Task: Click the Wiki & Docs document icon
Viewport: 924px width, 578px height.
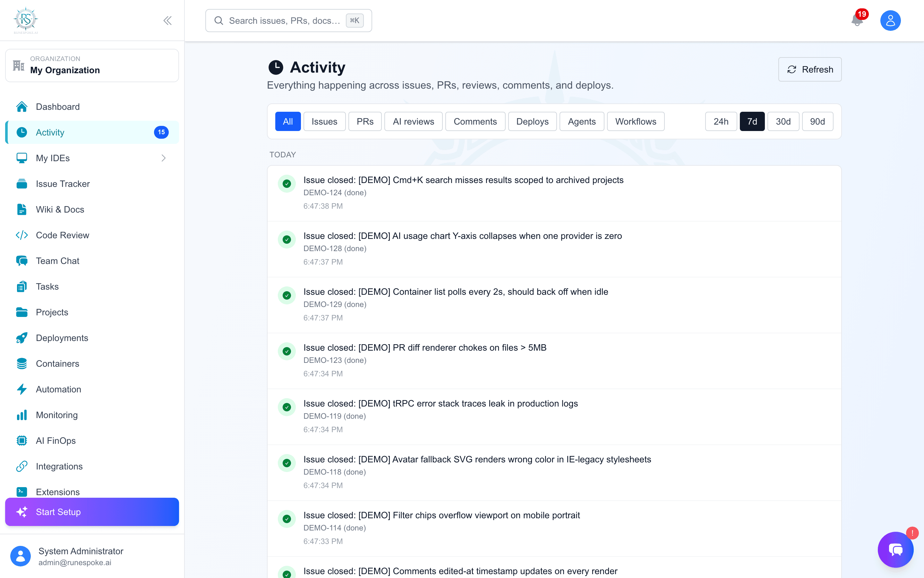Action: 22,209
